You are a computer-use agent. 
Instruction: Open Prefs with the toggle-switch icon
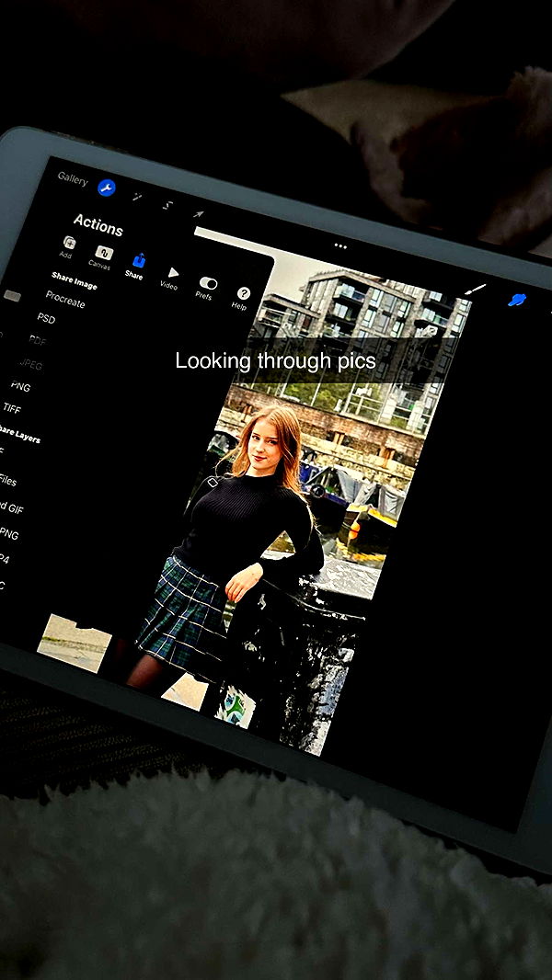point(207,287)
